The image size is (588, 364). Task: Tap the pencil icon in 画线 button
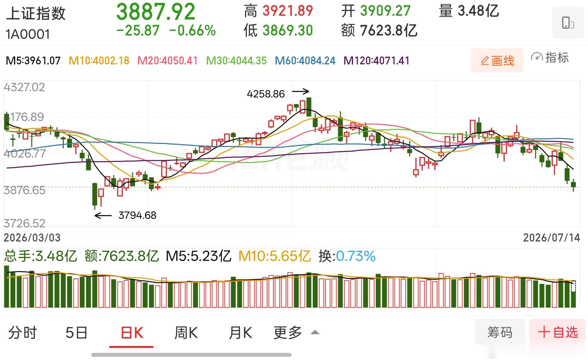tap(485, 61)
